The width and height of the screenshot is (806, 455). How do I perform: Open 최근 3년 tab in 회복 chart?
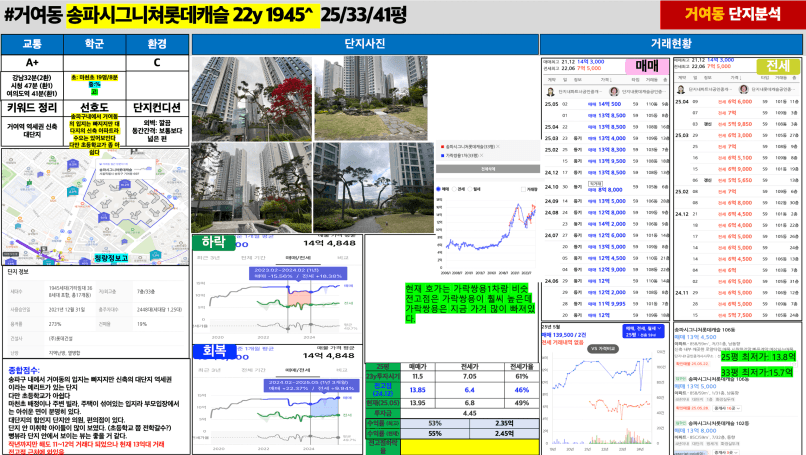click(x=209, y=370)
